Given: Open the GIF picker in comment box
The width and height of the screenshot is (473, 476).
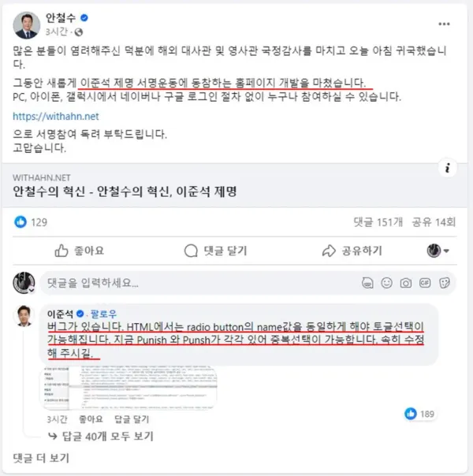Looking at the screenshot, I should (425, 283).
